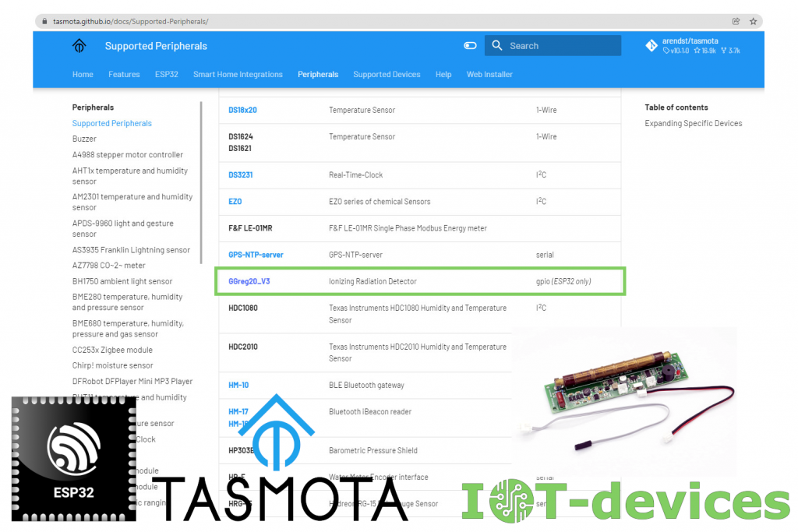Click 'EZO series of chemical Sensors' text
Screen dimensions: 798x532
[380, 202]
